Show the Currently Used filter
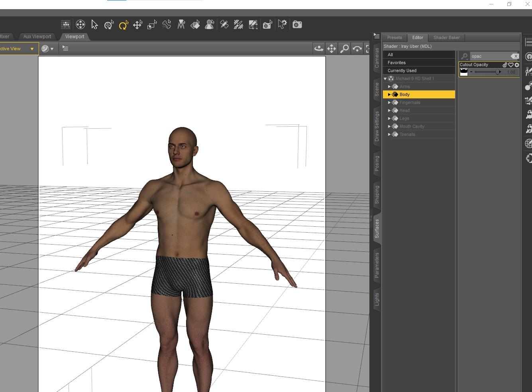This screenshot has height=392, width=532. pyautogui.click(x=402, y=71)
